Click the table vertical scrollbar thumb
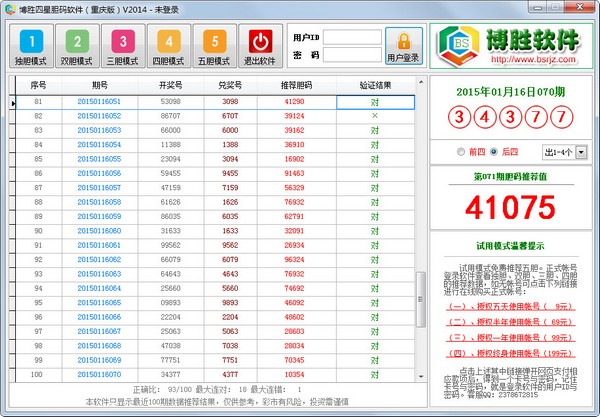 click(421, 300)
